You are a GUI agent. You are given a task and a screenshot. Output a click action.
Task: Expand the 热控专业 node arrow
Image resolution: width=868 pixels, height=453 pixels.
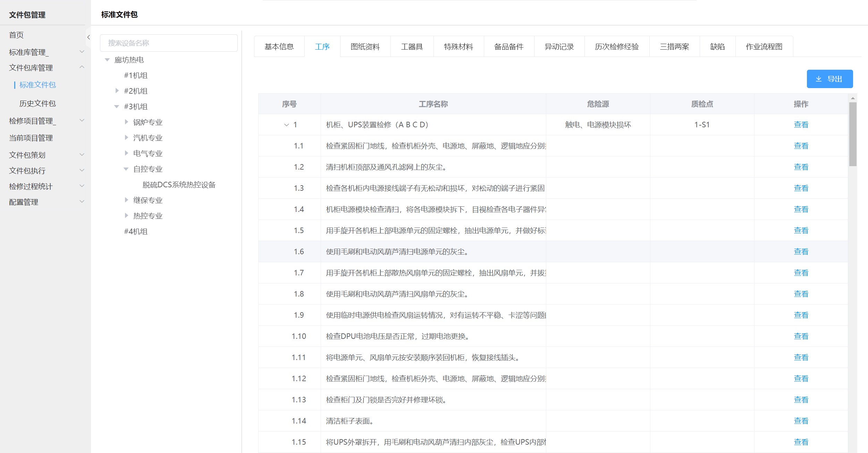(126, 215)
